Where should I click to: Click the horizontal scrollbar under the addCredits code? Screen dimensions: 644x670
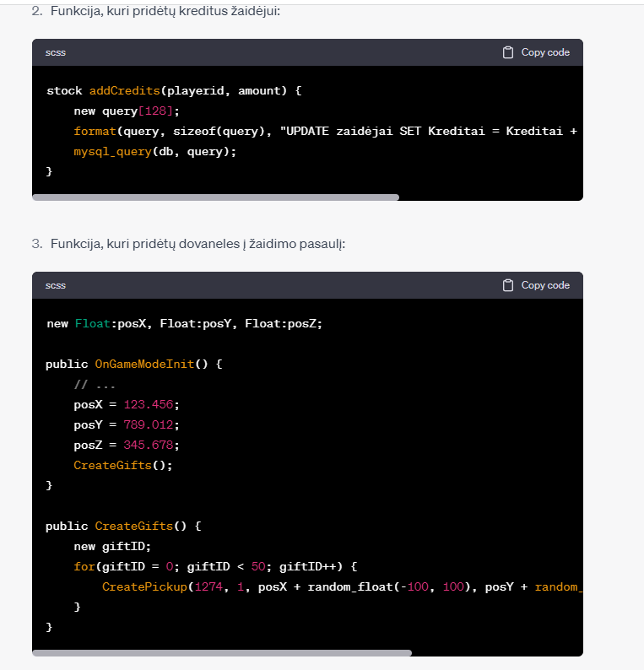215,197
